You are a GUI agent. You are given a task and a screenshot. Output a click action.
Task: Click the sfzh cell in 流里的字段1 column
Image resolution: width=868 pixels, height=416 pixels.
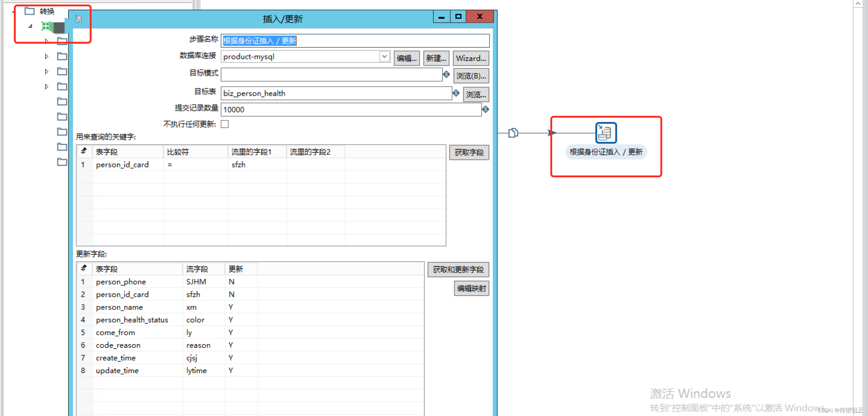pyautogui.click(x=258, y=165)
